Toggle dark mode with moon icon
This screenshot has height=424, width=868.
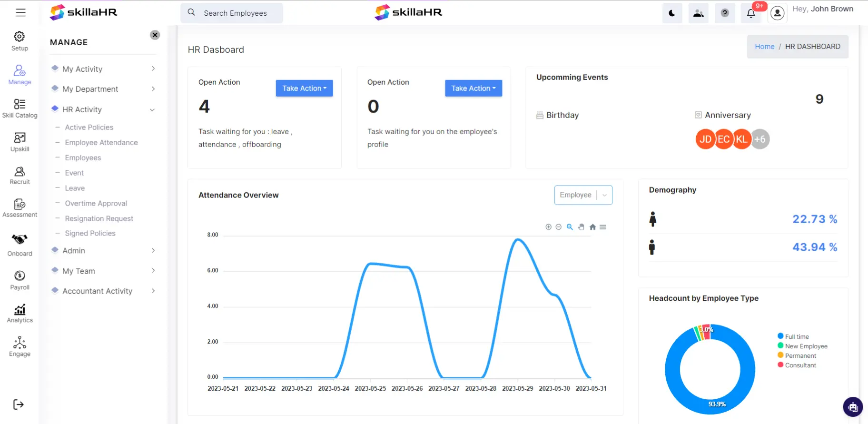[x=672, y=13]
